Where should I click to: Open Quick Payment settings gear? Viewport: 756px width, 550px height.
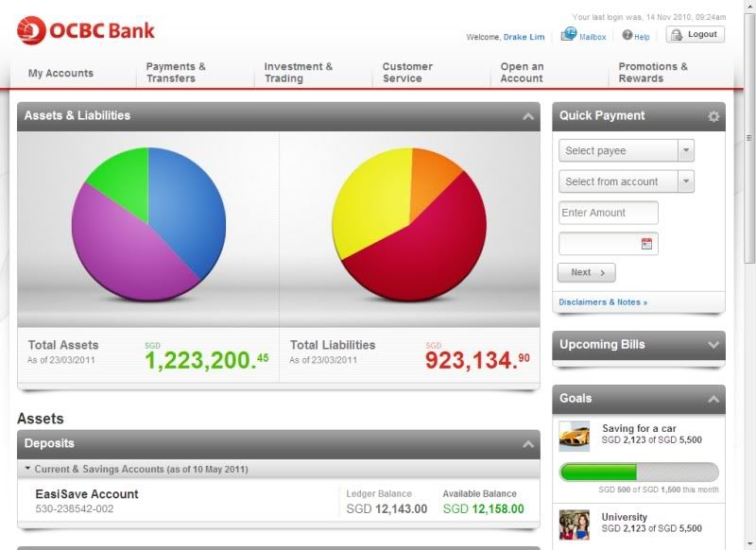point(713,116)
